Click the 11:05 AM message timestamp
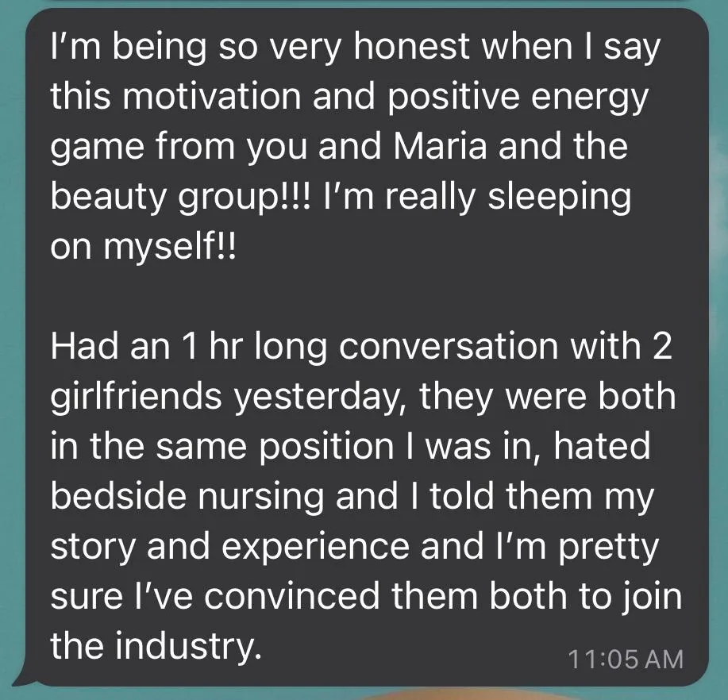 click(x=626, y=660)
